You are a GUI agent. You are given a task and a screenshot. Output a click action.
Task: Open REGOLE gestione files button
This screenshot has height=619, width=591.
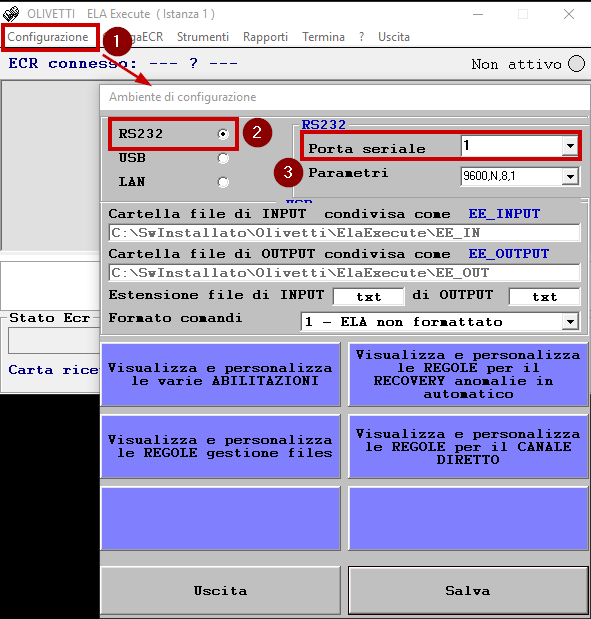221,446
